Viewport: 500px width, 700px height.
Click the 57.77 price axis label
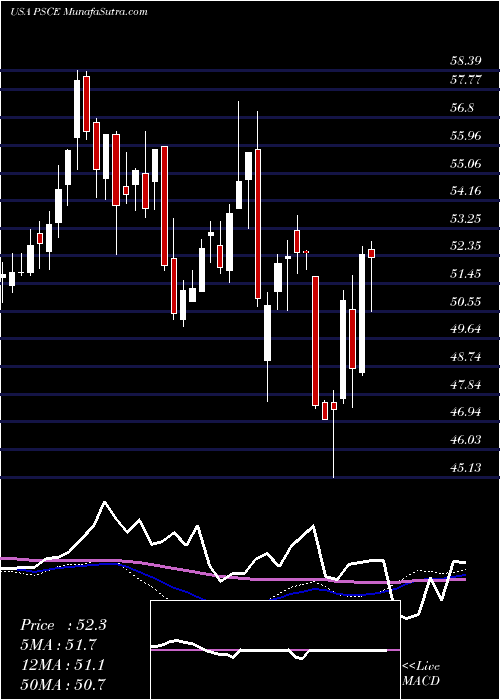466,80
